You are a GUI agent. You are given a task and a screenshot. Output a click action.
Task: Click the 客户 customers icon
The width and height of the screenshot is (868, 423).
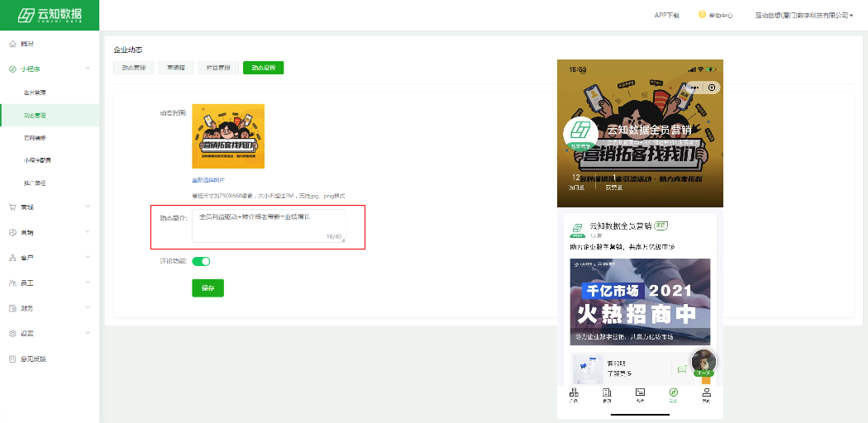(x=12, y=259)
